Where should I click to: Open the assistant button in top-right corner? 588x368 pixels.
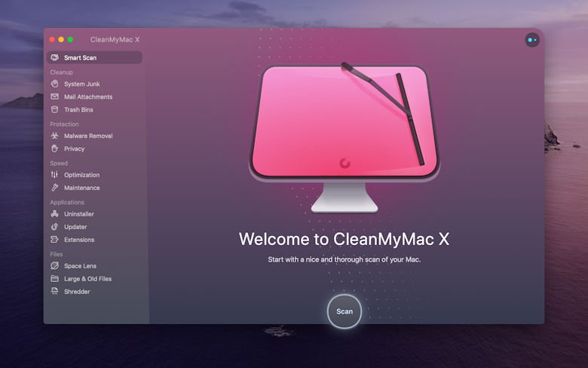[x=531, y=40]
